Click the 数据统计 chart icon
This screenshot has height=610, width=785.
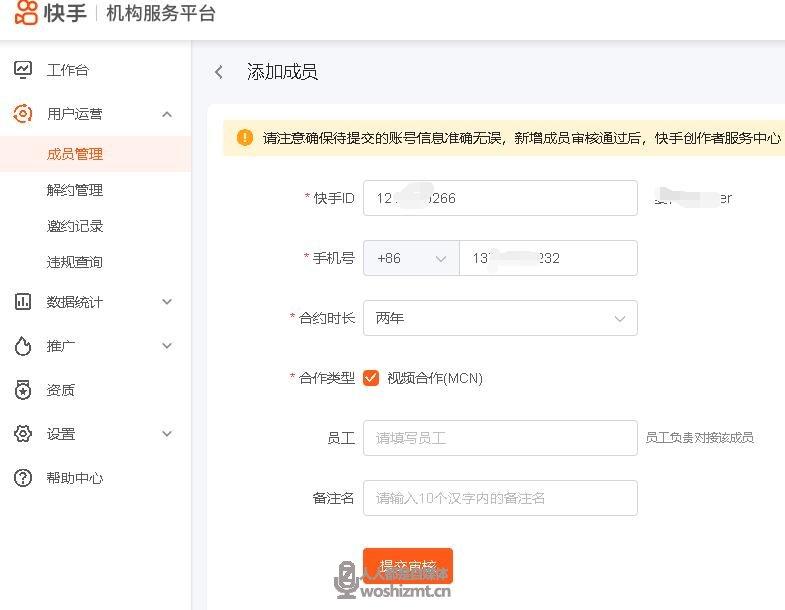[x=23, y=302]
